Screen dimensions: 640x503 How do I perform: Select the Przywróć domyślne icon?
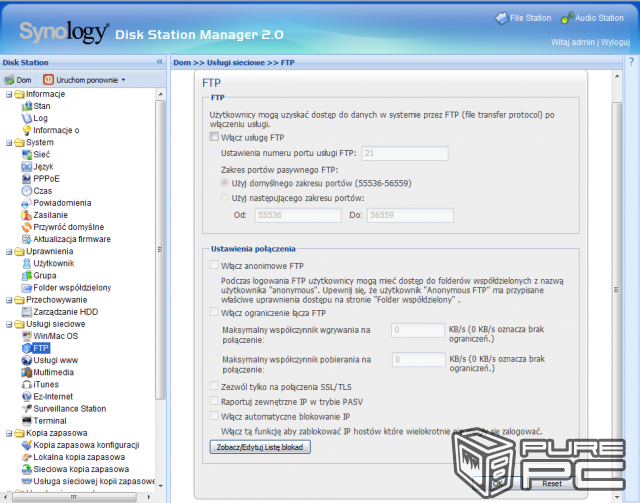[x=27, y=227]
